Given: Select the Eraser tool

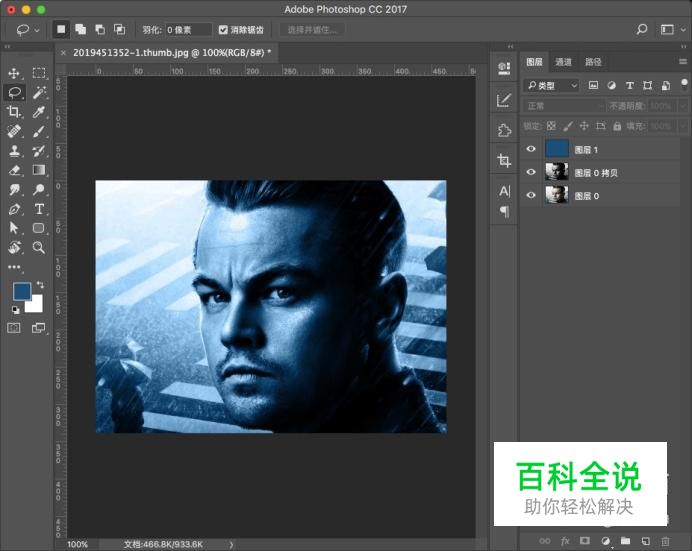Looking at the screenshot, I should 14,170.
